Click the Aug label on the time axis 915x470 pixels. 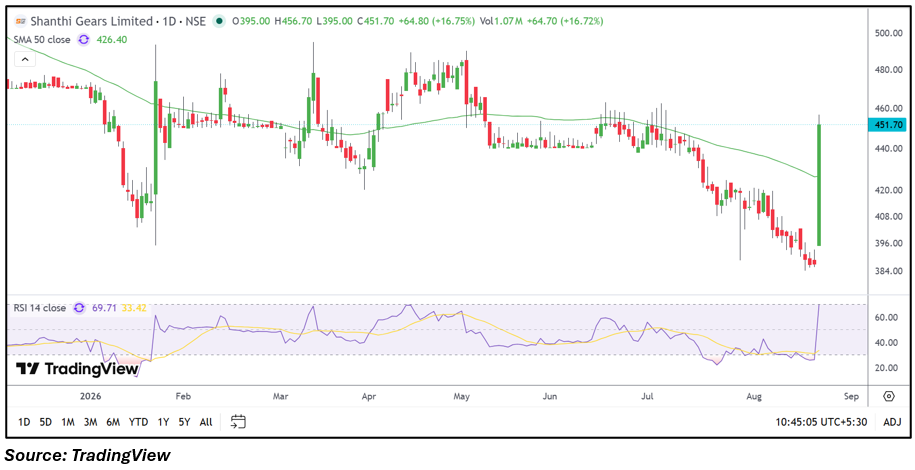pos(755,397)
